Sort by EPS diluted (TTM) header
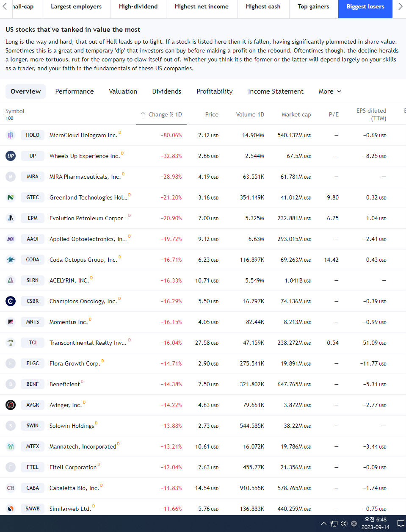 click(x=371, y=114)
